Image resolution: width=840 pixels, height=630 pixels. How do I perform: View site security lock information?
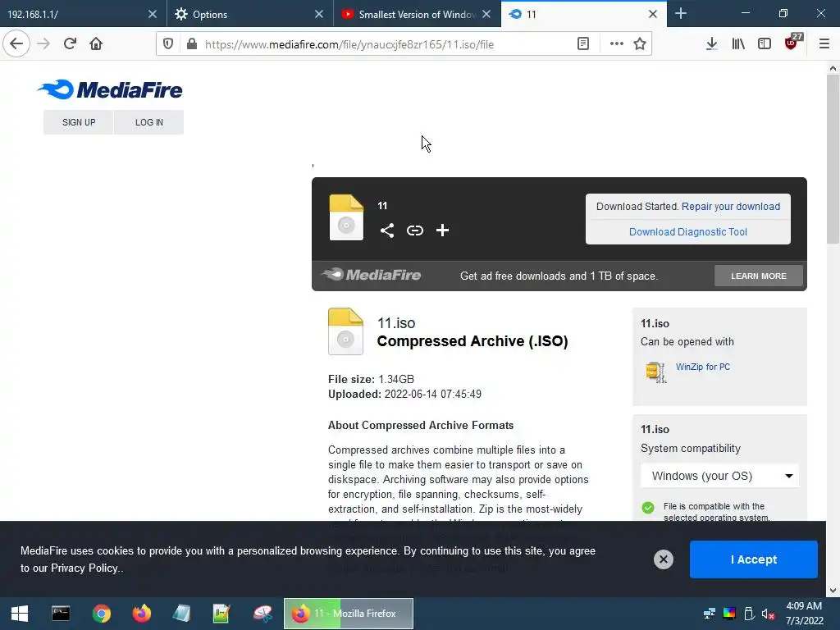[191, 44]
